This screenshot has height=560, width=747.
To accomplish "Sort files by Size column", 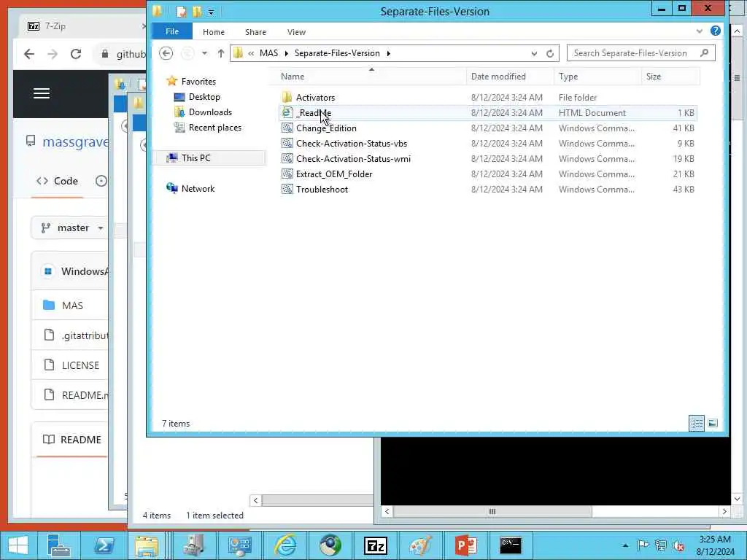I will pyautogui.click(x=653, y=76).
